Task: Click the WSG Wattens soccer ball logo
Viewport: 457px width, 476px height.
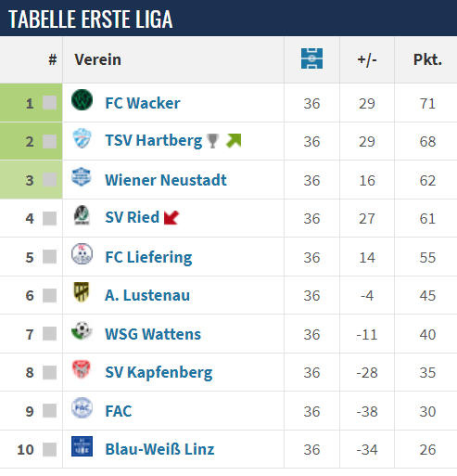Action: coord(82,330)
